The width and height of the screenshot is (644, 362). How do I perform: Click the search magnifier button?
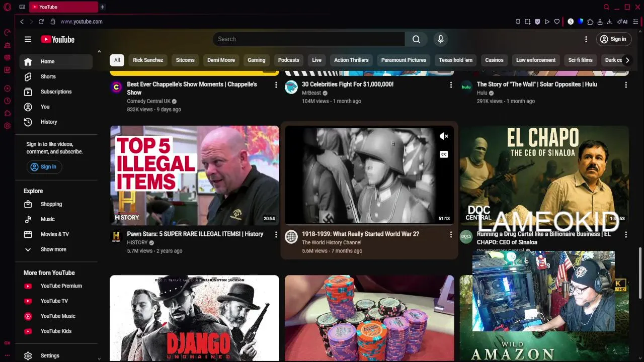[x=416, y=39]
